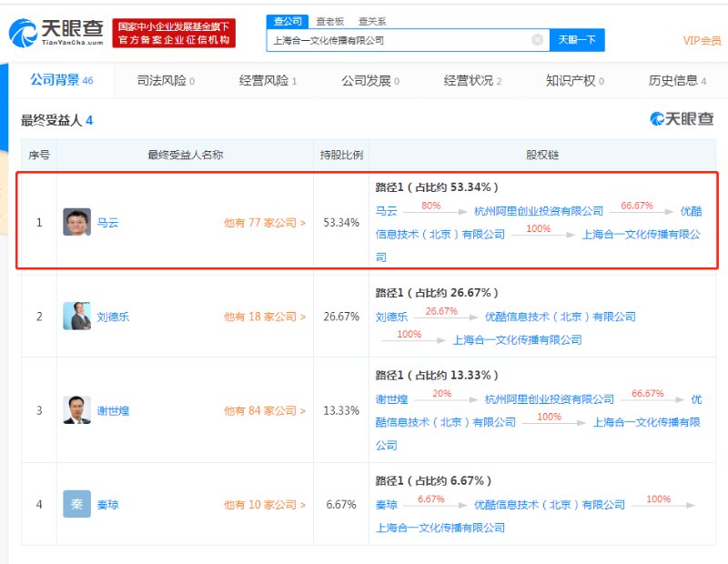The height and width of the screenshot is (564, 728).
Task: Open 他有 10 家公司 link
Action: point(265,505)
